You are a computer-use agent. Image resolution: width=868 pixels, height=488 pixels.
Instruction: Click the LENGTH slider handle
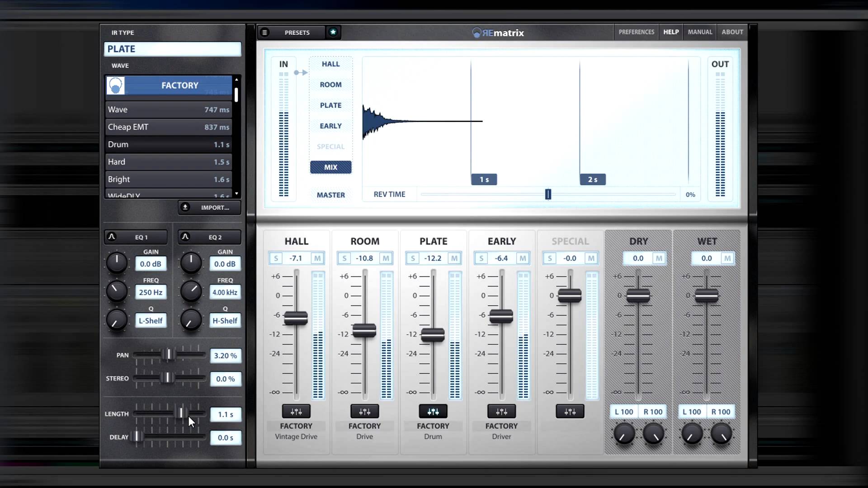click(181, 413)
